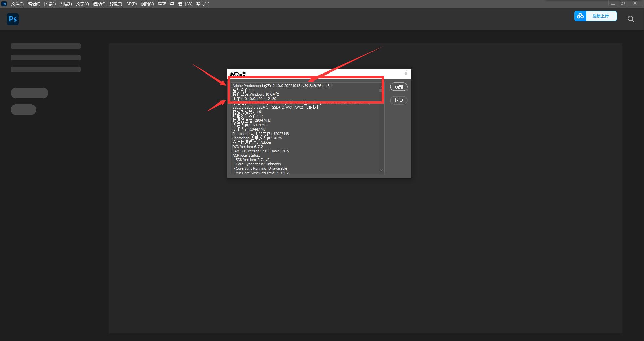Open the 帮助(H) menu

point(203,4)
